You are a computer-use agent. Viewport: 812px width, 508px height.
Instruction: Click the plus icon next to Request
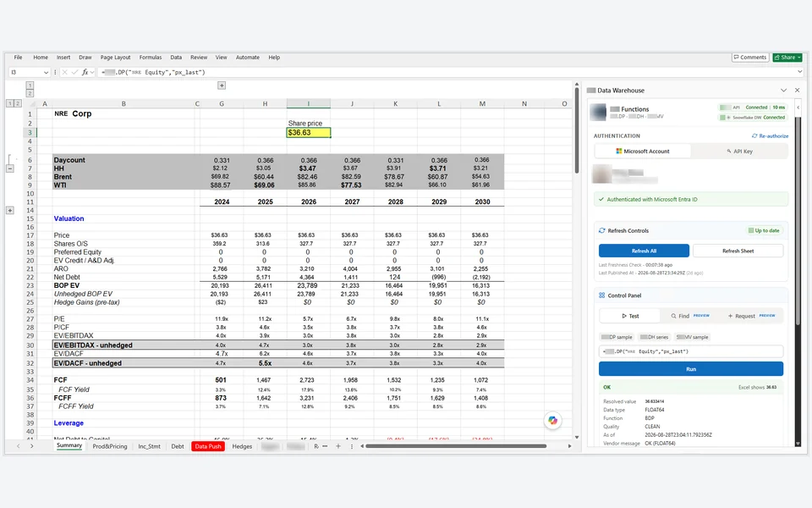730,316
